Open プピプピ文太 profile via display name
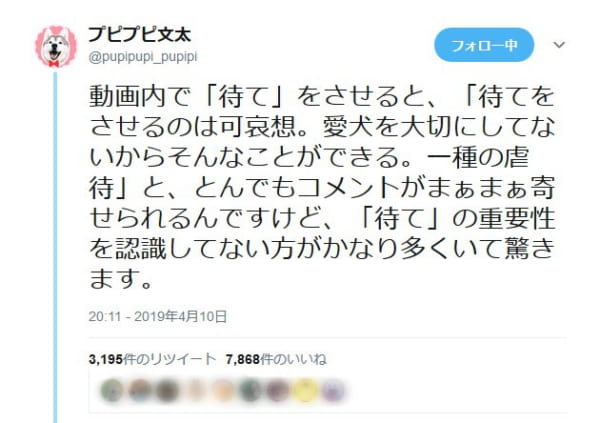The width and height of the screenshot is (600, 423). pos(140,35)
